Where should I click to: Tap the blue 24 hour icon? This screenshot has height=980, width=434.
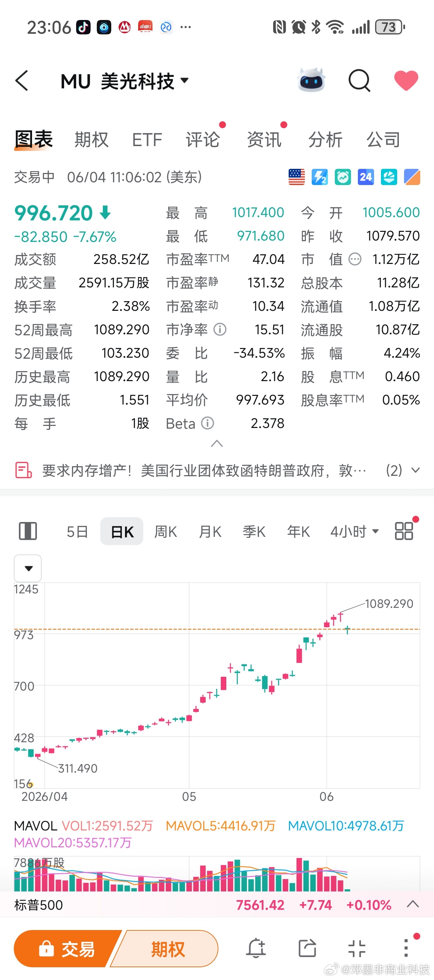366,177
